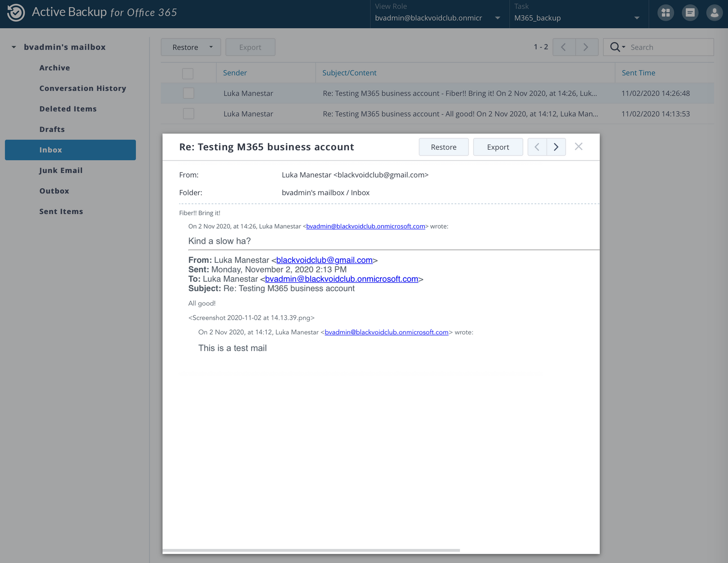Open the Archive folder
Image resolution: width=728 pixels, height=563 pixels.
[x=55, y=68]
